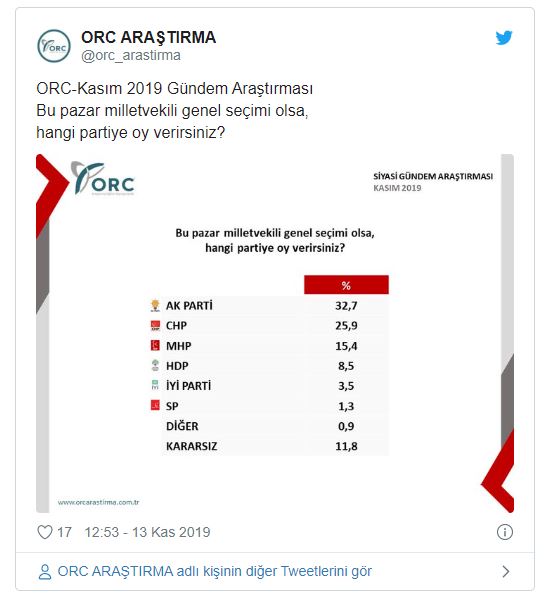
Task: Open tweet timestamp 12:53 - 13 Kas 2019
Action: tap(147, 532)
